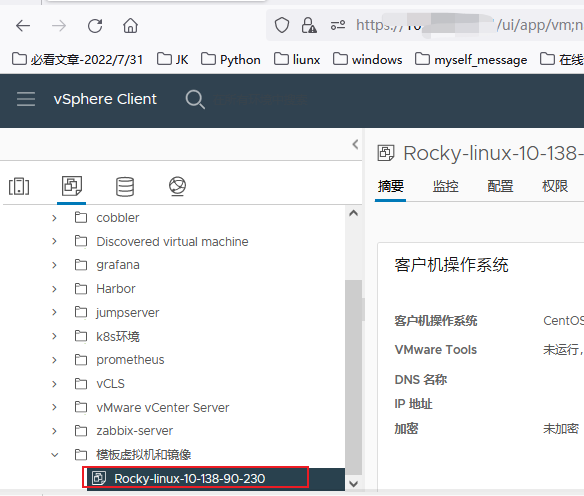Select Discovered virtual machine tree item
The image size is (584, 496).
[172, 242]
